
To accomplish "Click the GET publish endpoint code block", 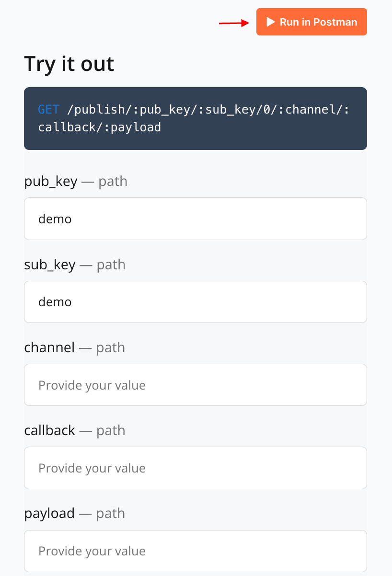I will pyautogui.click(x=195, y=118).
